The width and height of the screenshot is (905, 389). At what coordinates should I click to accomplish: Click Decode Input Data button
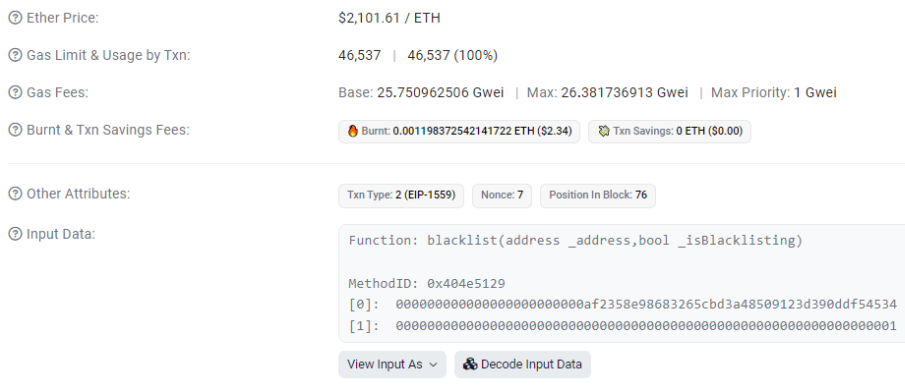point(522,364)
